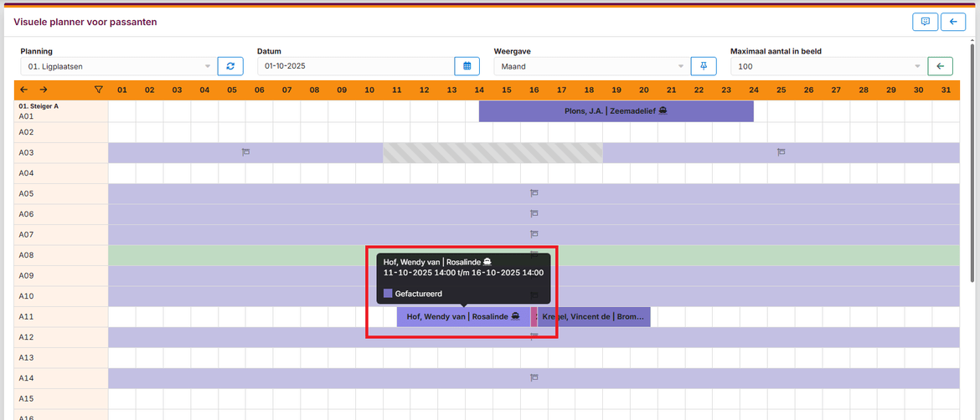
Task: Click day 31 in the orange header
Action: point(946,90)
